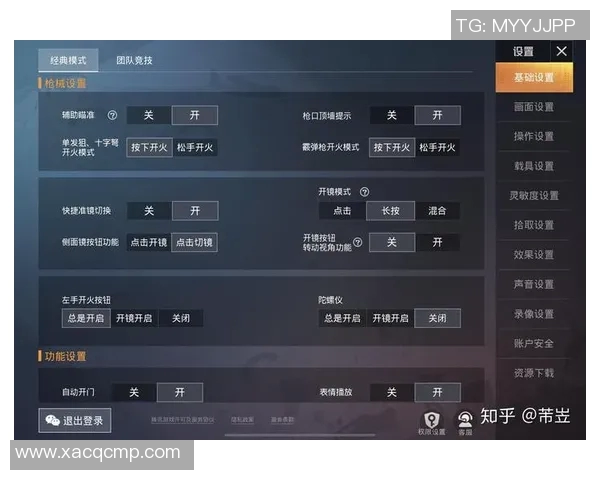Turn 快捷准镜切换 to 关
The width and height of the screenshot is (600, 480).
click(x=149, y=211)
